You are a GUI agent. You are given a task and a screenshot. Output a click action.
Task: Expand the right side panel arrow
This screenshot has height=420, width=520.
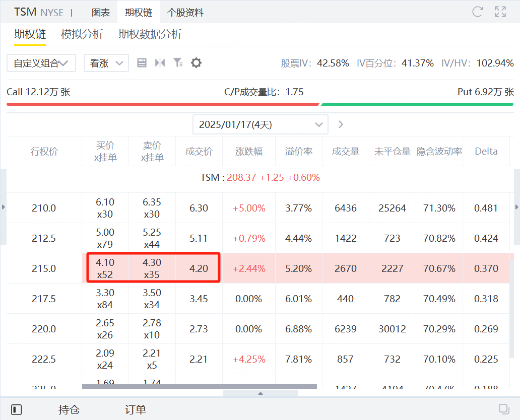pos(516,207)
